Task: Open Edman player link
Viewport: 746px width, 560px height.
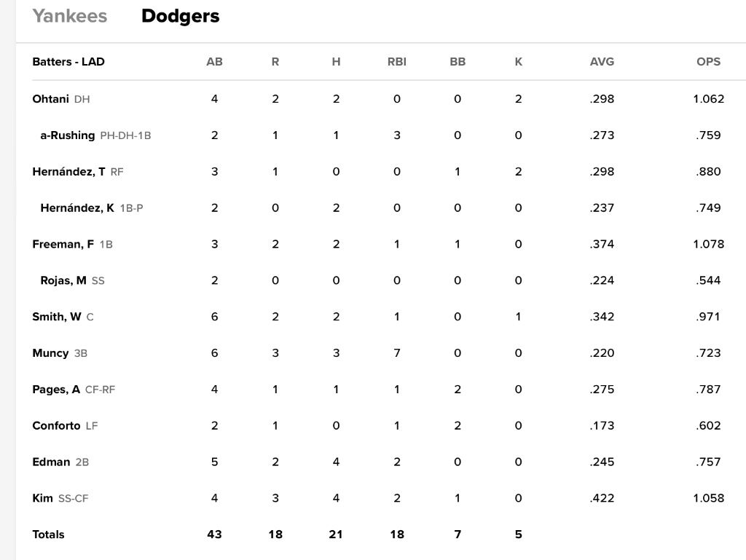Action: tap(51, 462)
